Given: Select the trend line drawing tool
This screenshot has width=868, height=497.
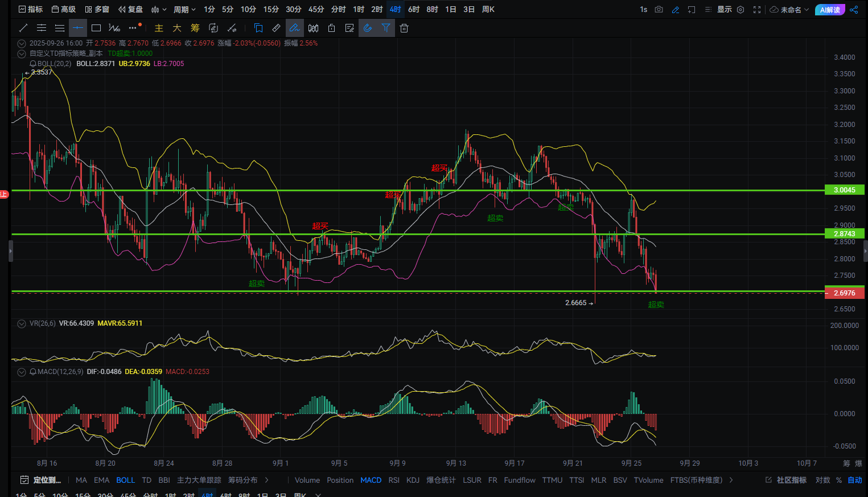Looking at the screenshot, I should [23, 28].
